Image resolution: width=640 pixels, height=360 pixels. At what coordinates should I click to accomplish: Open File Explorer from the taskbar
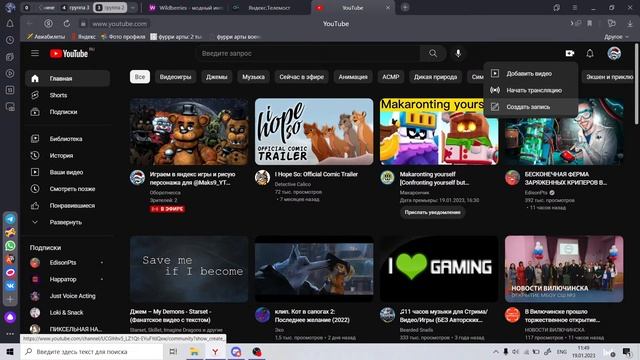pos(194,351)
